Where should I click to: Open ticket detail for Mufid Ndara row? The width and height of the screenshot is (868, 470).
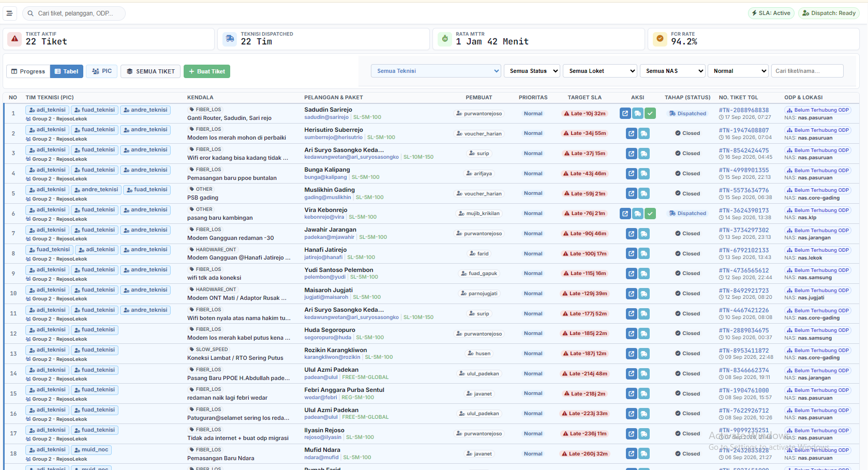[632, 453]
